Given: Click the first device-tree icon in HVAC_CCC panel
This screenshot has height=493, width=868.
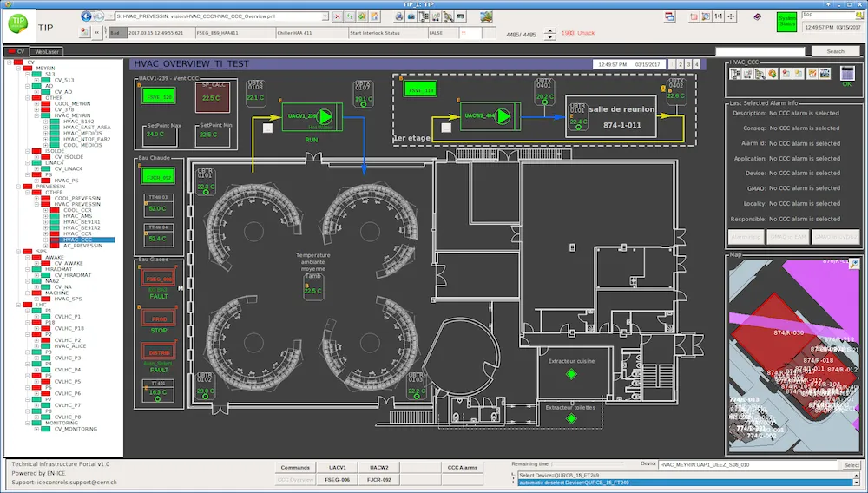Looking at the screenshot, I should [736, 73].
